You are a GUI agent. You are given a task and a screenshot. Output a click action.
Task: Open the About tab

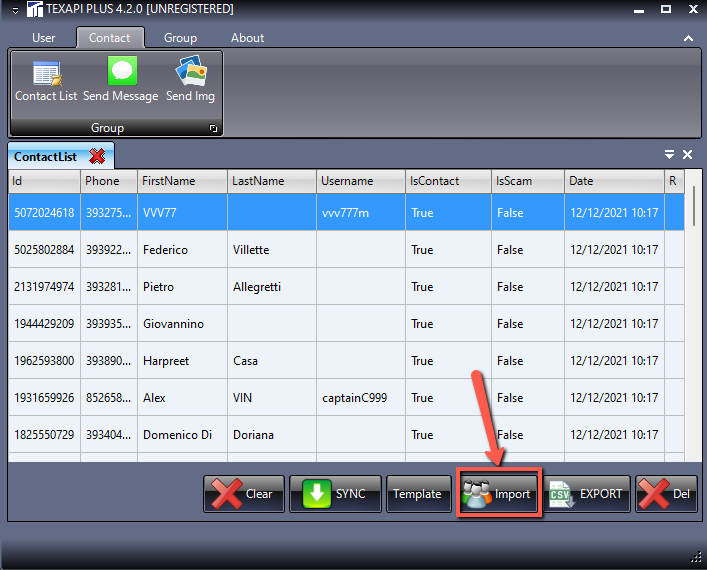pos(247,38)
